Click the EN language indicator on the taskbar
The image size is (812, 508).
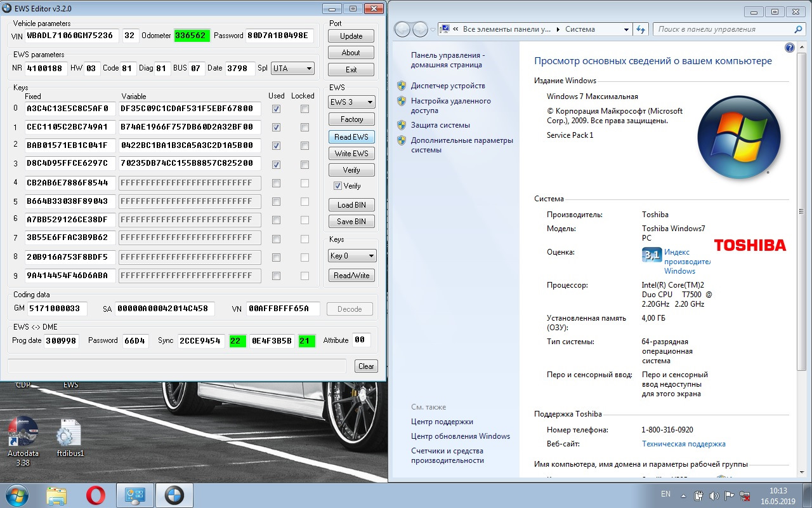(x=665, y=494)
